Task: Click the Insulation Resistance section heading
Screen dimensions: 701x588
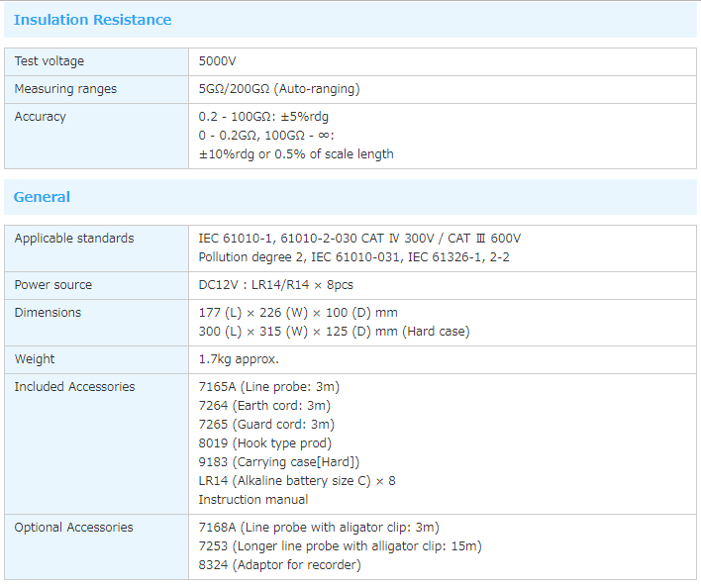Action: (92, 20)
